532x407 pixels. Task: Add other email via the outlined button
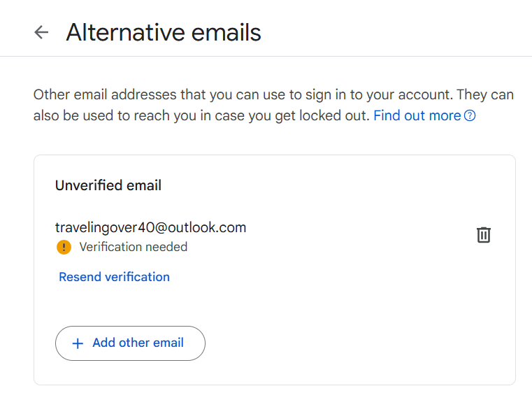(x=130, y=343)
